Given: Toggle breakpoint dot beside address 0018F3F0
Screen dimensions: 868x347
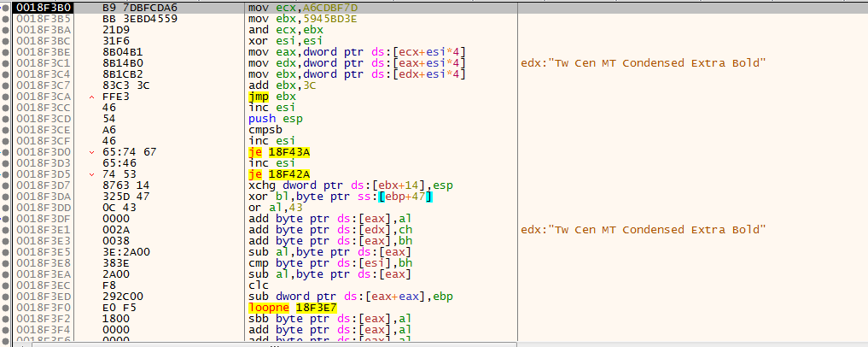Looking at the screenshot, I should [x=5, y=307].
